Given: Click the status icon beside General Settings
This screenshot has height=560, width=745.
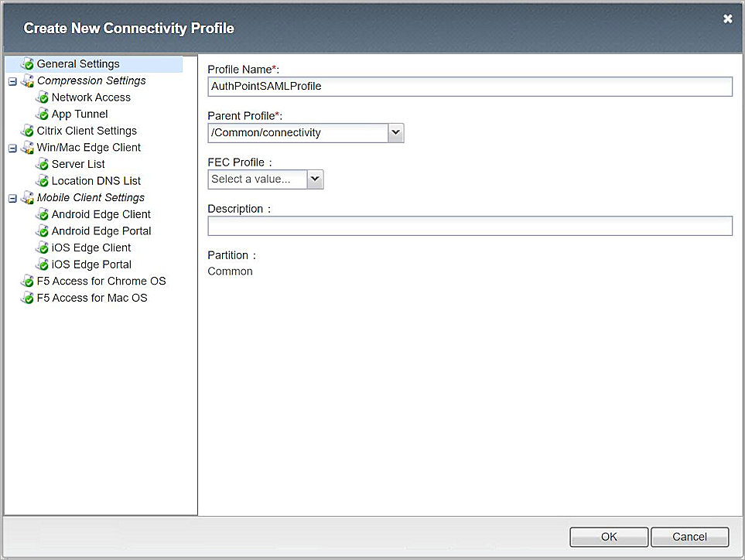Looking at the screenshot, I should coord(29,63).
